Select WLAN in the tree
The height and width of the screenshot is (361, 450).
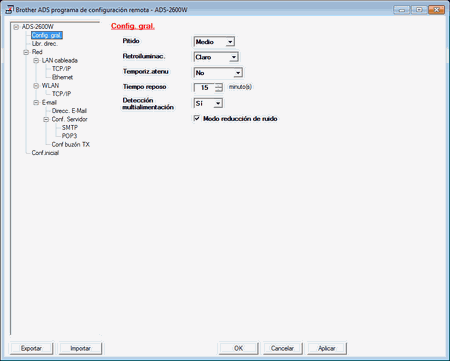pos(50,86)
